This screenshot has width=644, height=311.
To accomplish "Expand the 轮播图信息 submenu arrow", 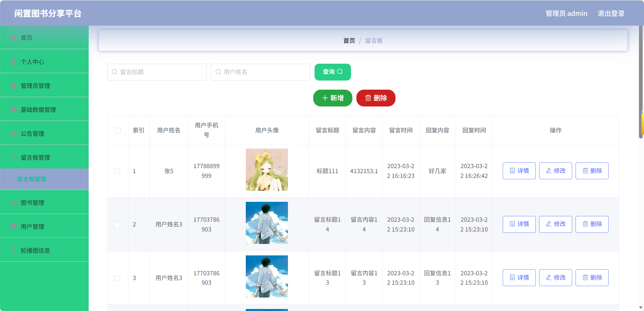I will (x=78, y=250).
